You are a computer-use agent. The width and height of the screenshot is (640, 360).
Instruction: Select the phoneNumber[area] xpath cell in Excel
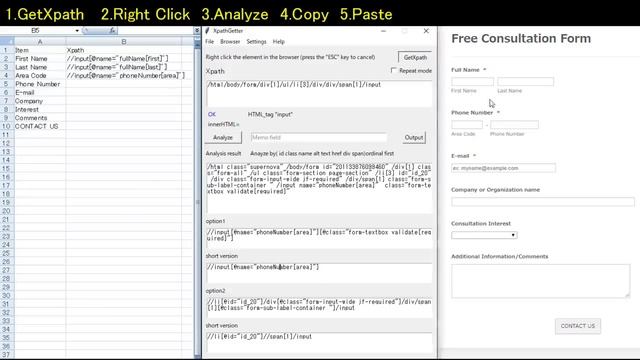point(124,76)
